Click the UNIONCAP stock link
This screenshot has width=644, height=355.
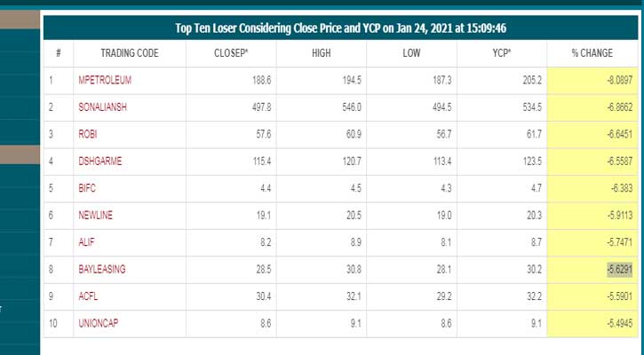pyautogui.click(x=99, y=322)
